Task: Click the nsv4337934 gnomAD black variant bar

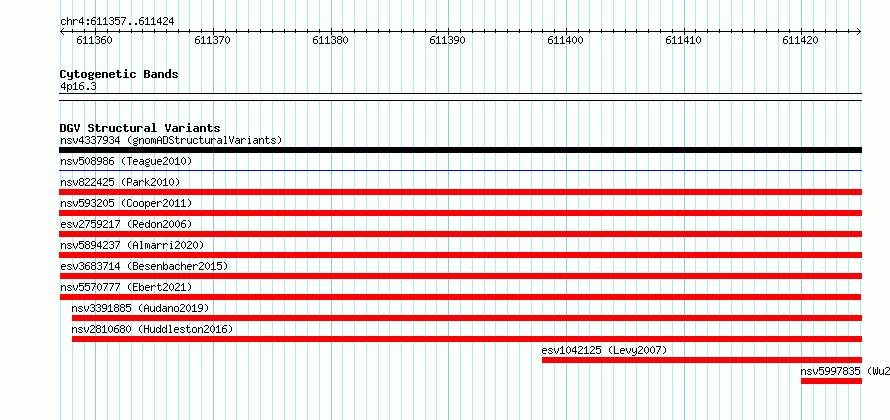Action: [460, 150]
